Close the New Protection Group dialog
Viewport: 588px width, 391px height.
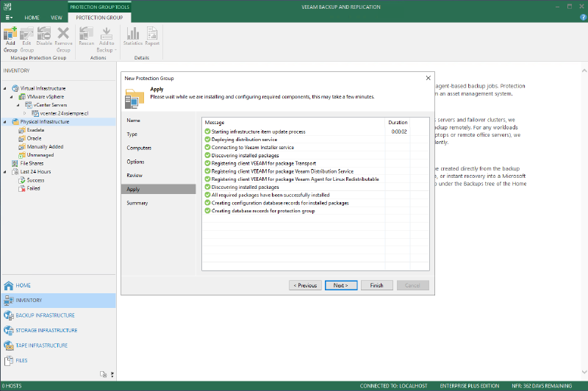(x=429, y=78)
